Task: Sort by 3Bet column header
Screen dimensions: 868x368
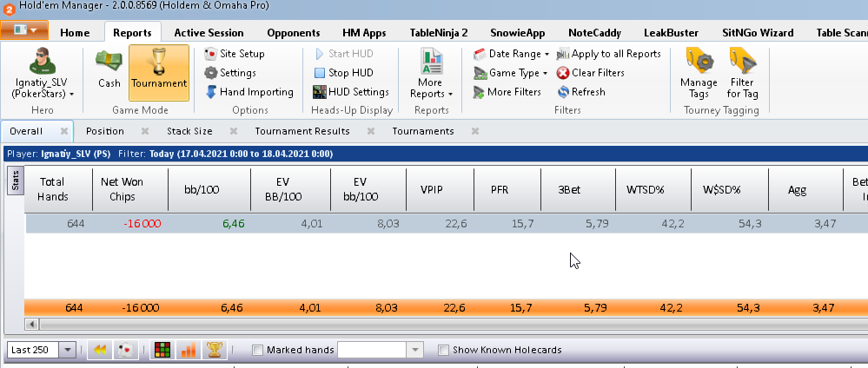Action: tap(578, 189)
